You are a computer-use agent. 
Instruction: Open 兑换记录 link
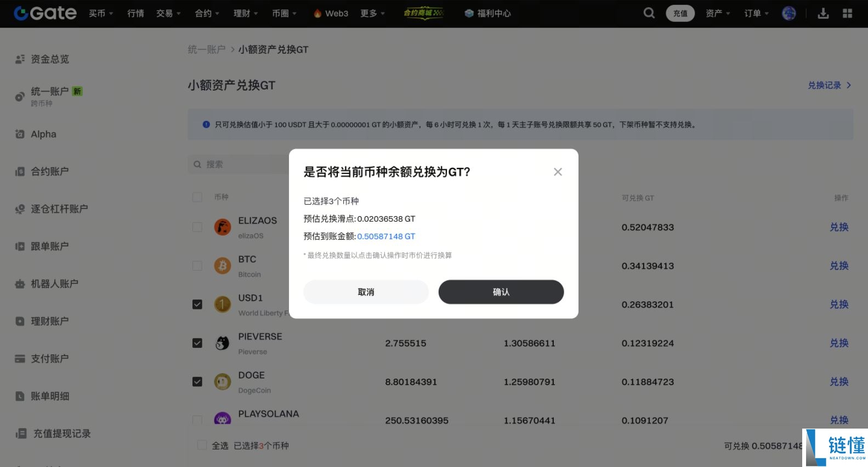830,85
